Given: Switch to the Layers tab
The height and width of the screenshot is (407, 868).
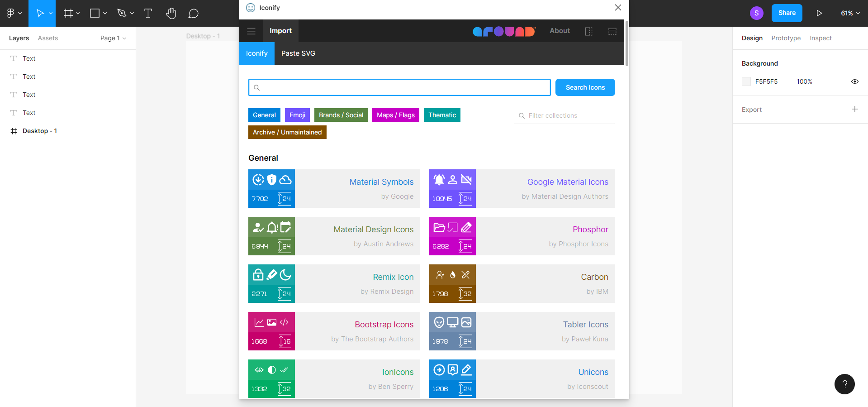Looking at the screenshot, I should pyautogui.click(x=19, y=38).
